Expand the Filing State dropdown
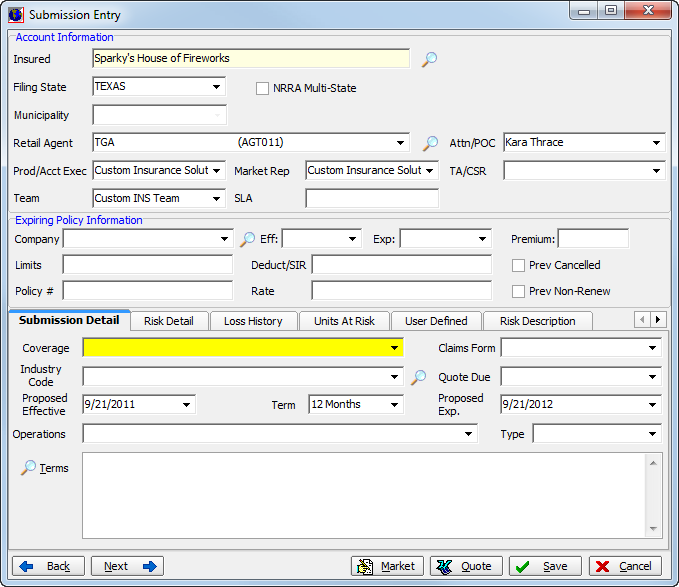Viewport: 679px width, 587px height. click(x=217, y=87)
